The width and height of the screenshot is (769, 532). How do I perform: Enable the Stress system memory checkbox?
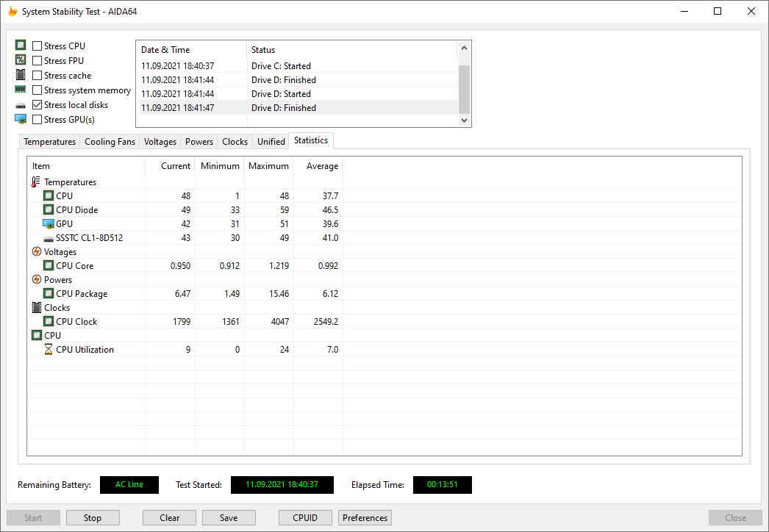(37, 90)
